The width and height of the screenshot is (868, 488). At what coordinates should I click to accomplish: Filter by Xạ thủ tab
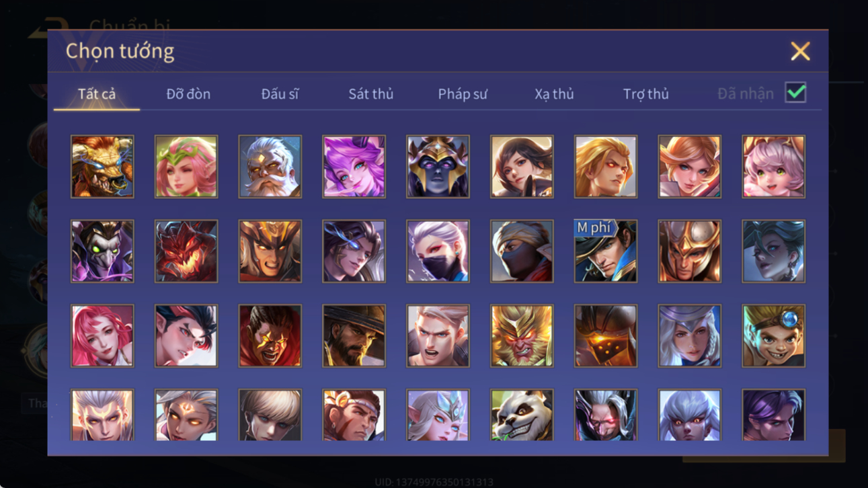(554, 94)
